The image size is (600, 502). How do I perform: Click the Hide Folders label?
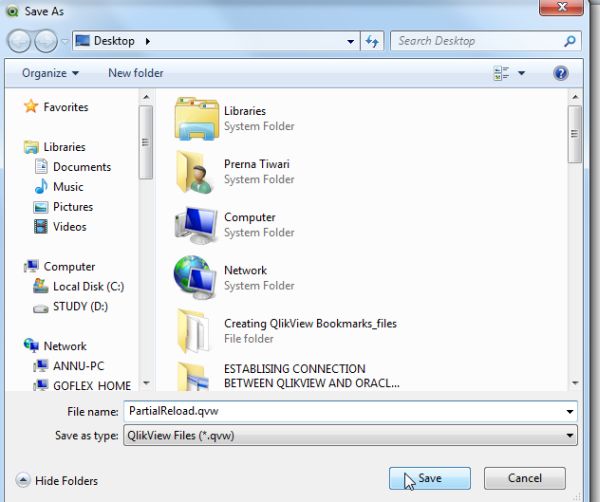point(66,481)
